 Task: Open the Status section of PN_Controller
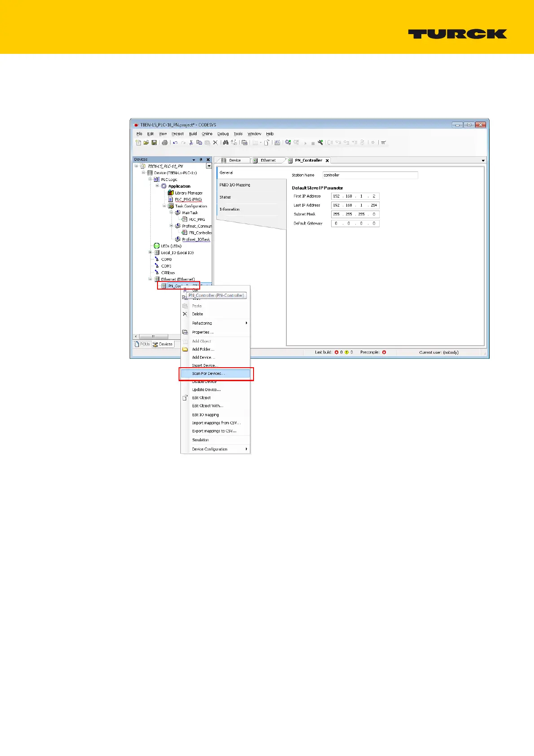coord(251,197)
